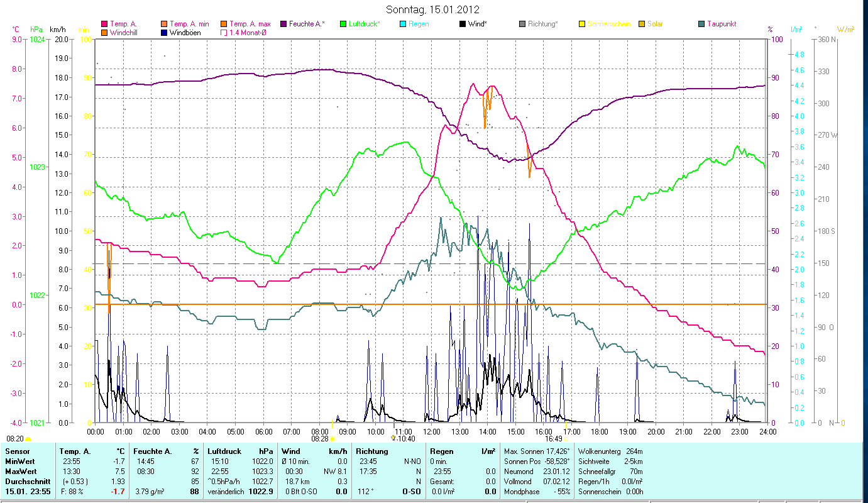868x503 pixels.
Task: Click the 16:49 sunset marker on timeline
Action: (x=554, y=439)
